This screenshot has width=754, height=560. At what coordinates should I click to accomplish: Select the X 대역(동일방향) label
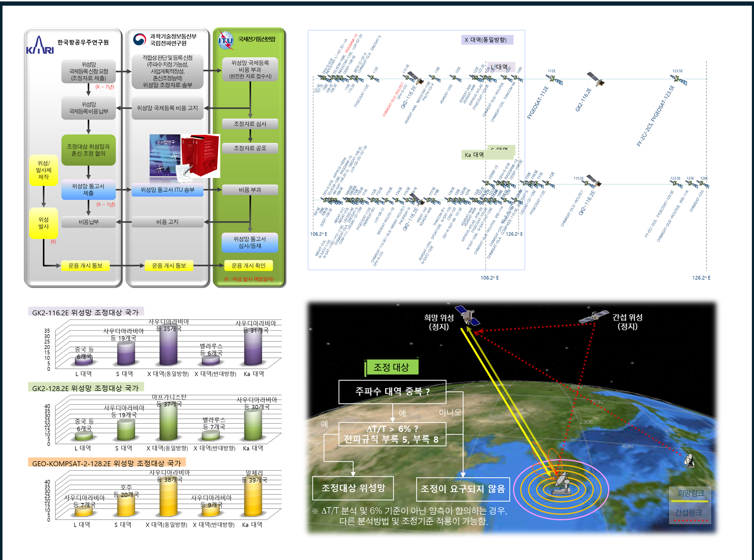[x=487, y=40]
